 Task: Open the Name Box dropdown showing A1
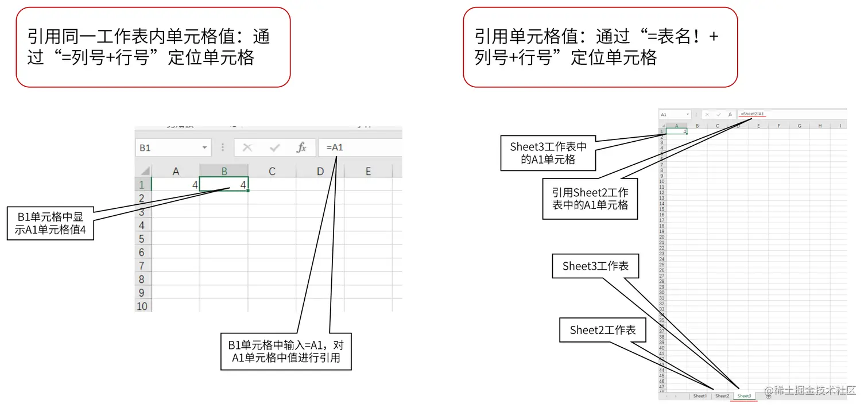coord(687,114)
